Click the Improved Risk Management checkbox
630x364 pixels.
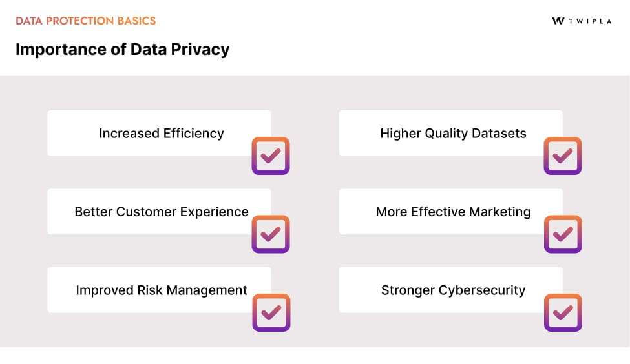pyautogui.click(x=271, y=312)
